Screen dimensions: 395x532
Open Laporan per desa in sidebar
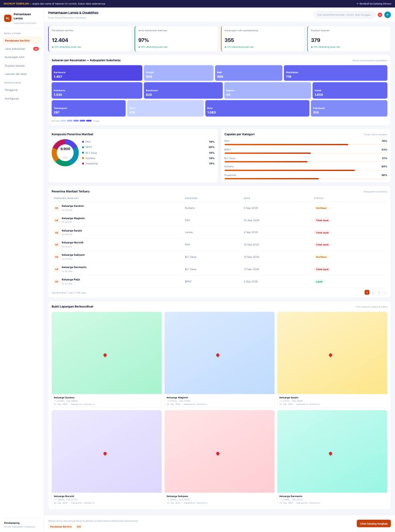click(22, 74)
